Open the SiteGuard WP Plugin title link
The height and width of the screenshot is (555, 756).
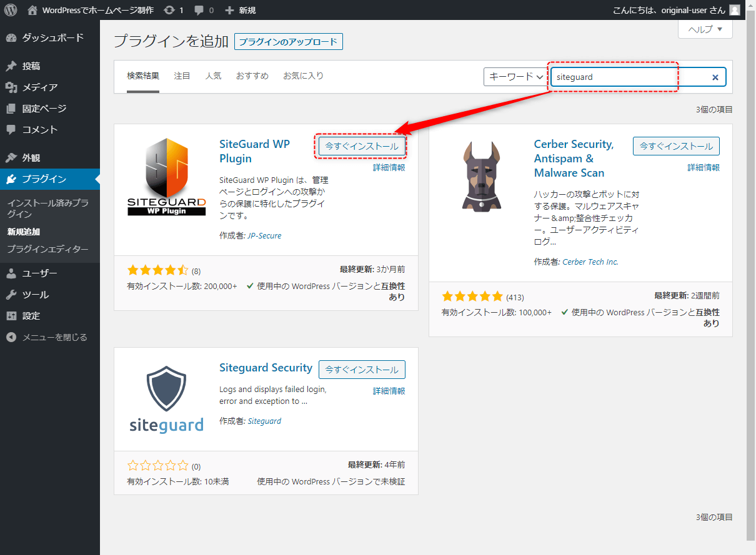pos(255,151)
